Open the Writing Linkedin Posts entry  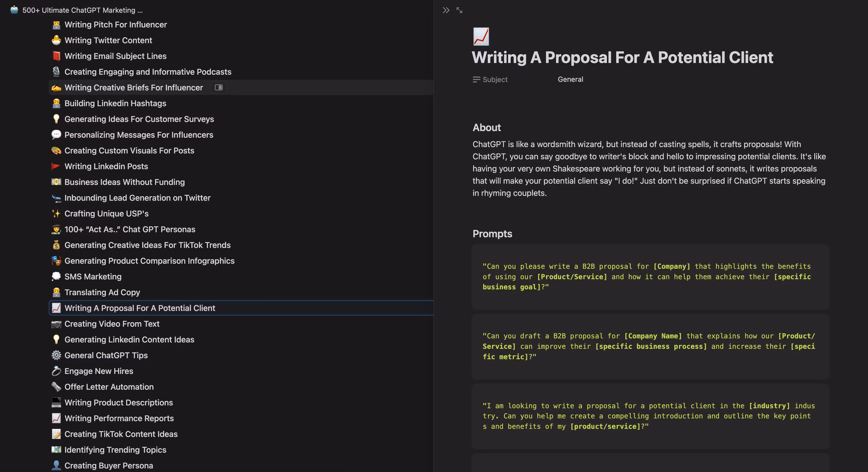106,166
